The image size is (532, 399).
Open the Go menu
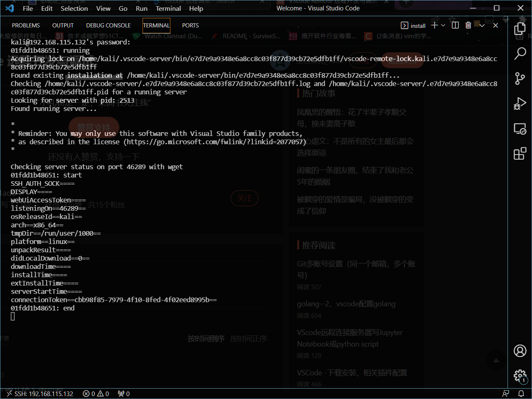[123, 8]
